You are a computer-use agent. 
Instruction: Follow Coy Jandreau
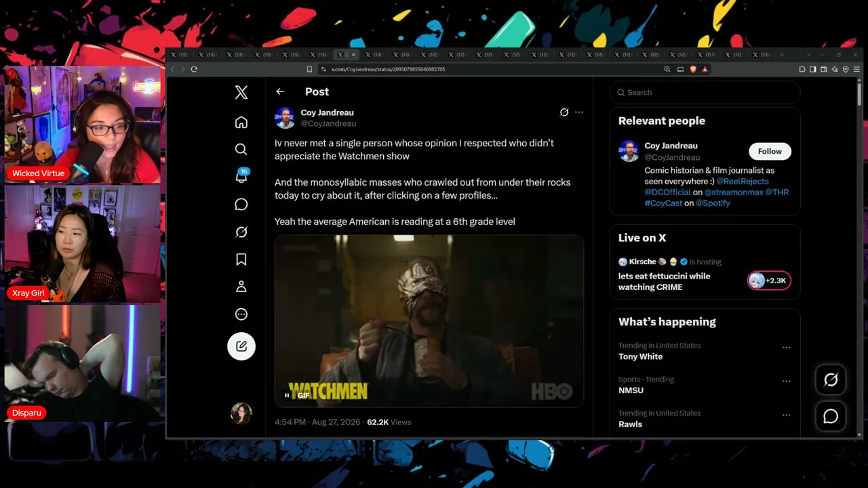[770, 151]
